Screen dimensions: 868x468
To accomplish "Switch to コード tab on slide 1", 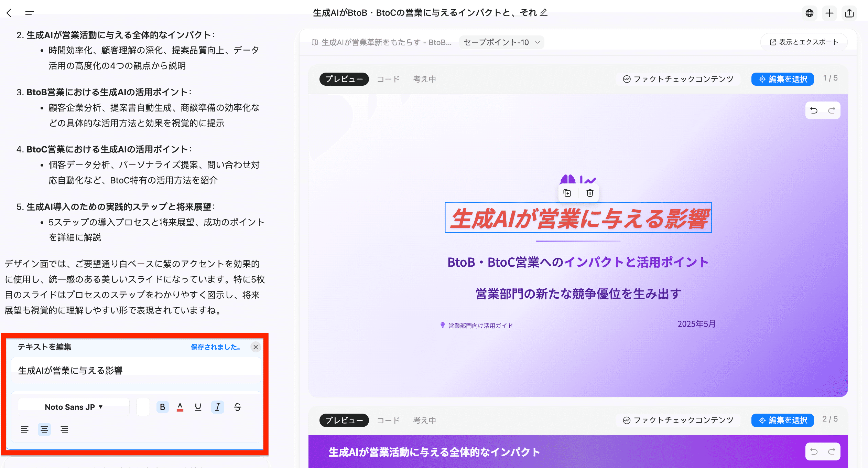I will 388,79.
